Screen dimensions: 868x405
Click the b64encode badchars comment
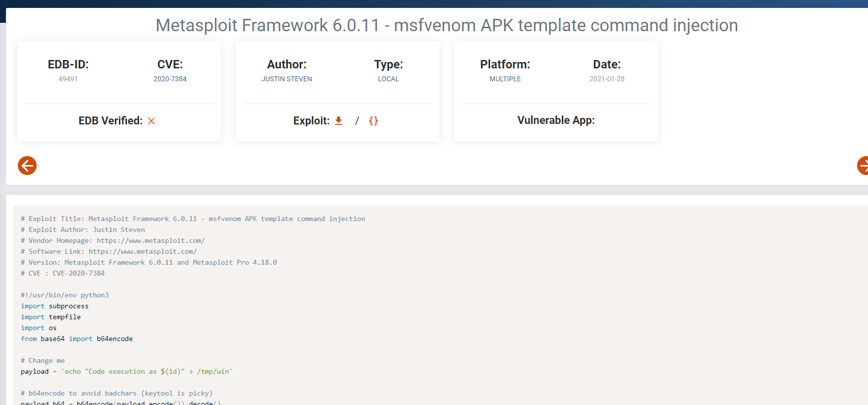[x=116, y=393]
